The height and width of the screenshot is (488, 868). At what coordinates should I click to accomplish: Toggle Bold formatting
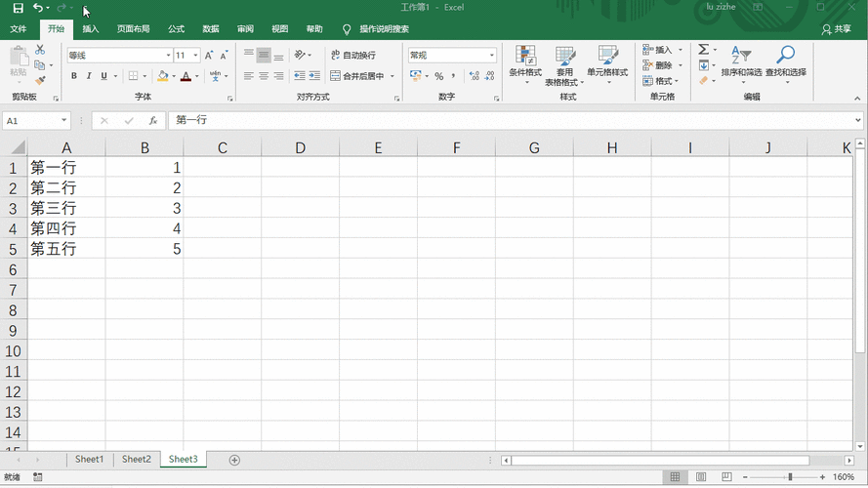pyautogui.click(x=73, y=76)
